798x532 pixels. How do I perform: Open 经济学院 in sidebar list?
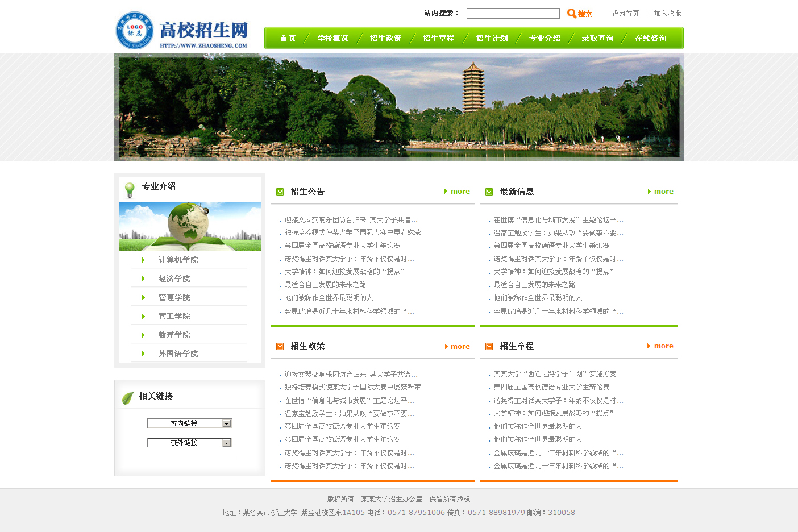(174, 279)
